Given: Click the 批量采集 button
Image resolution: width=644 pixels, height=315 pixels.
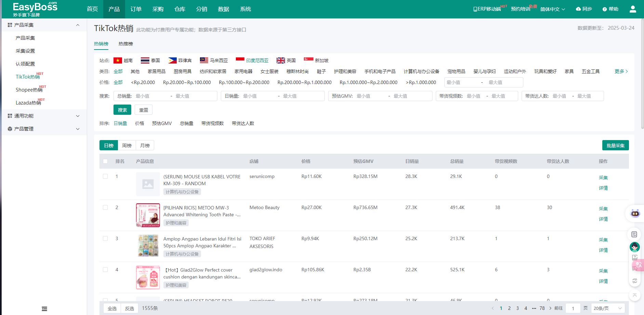Looking at the screenshot, I should click(615, 146).
